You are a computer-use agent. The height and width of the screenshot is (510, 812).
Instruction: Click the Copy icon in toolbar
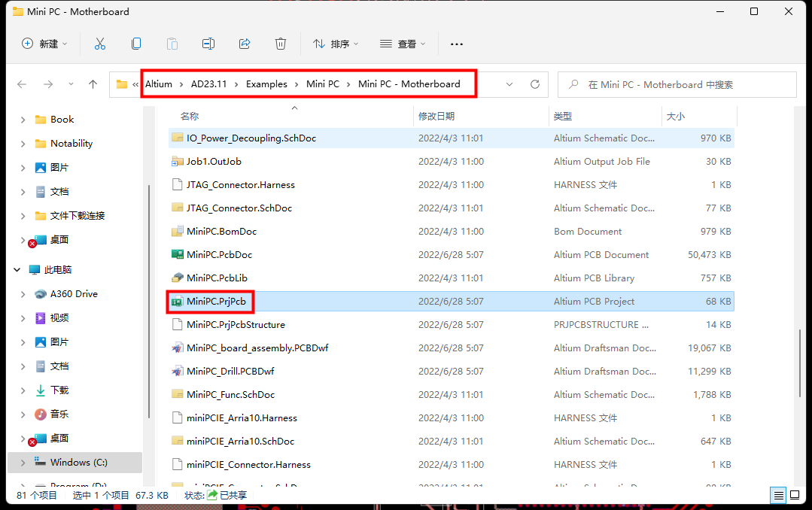tap(136, 44)
